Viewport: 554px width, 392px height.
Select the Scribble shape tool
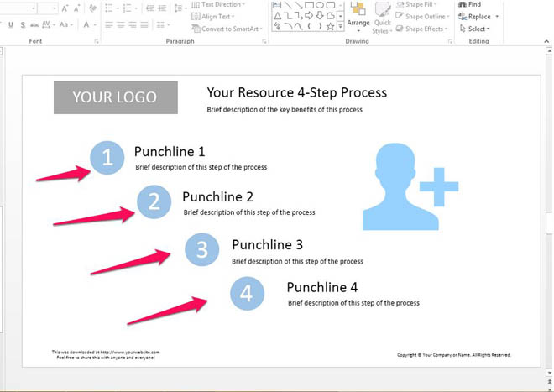[x=277, y=26]
